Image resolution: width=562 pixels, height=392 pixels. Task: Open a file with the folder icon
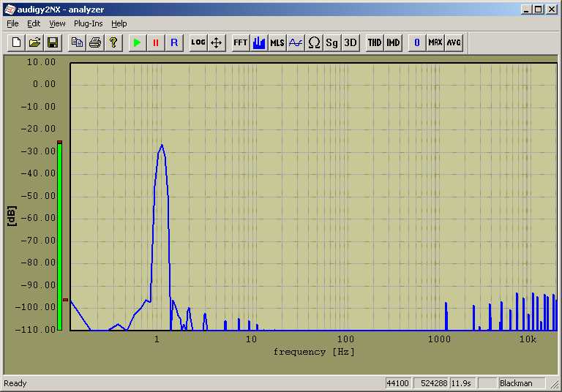(34, 42)
